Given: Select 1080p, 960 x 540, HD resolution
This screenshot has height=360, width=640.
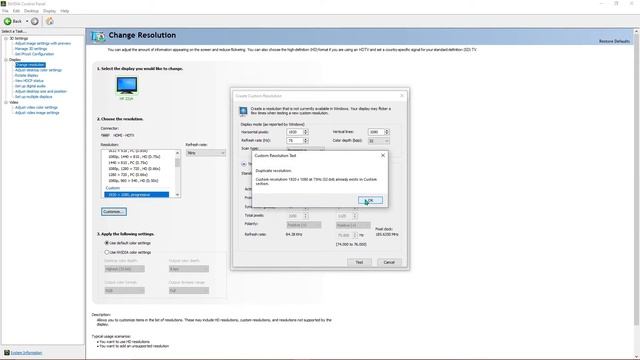Looking at the screenshot, I should point(133,180).
